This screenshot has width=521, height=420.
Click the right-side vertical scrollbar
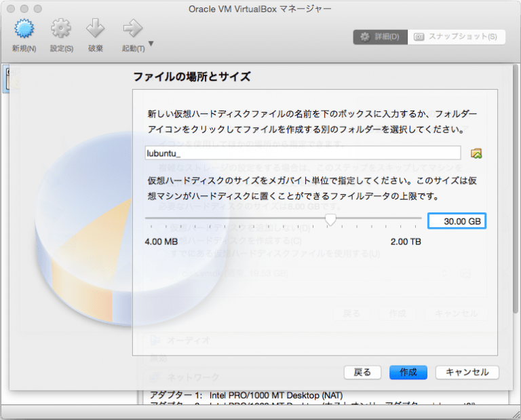pyautogui.click(x=516, y=189)
